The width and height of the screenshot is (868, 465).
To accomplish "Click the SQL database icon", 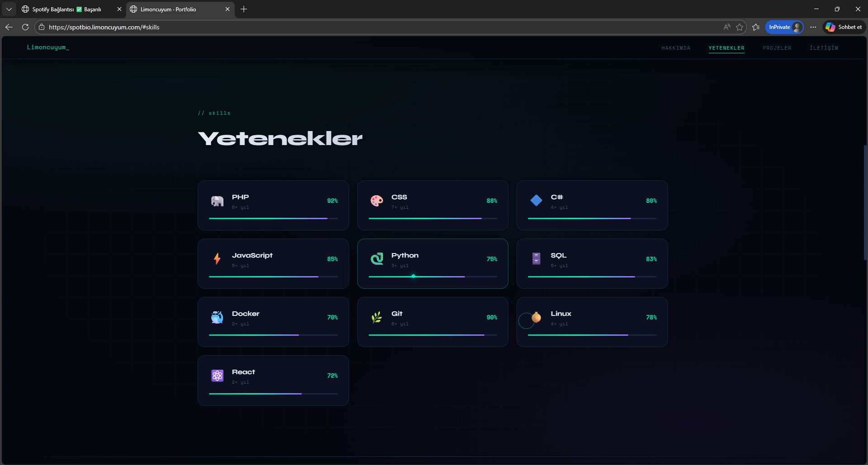I will click(536, 259).
